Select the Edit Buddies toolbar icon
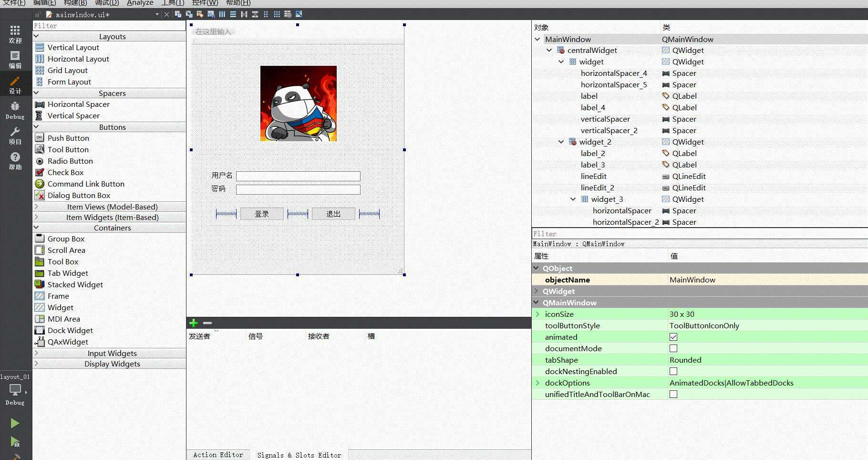 pos(200,14)
